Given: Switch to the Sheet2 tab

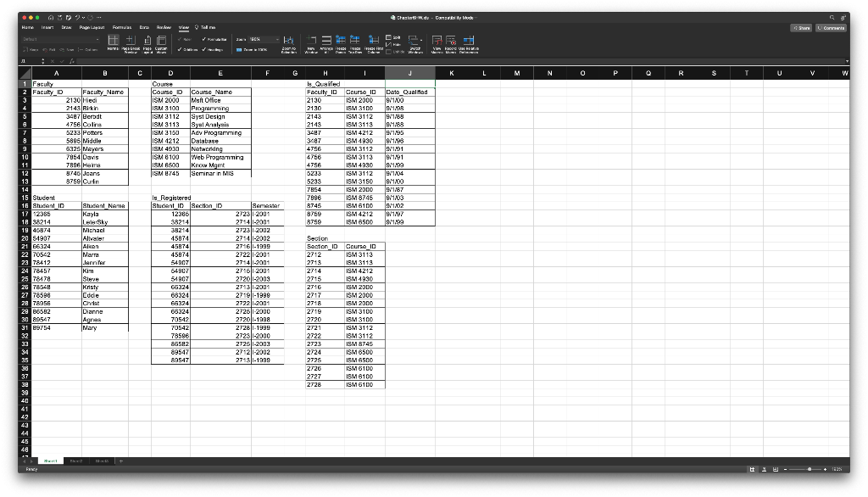Looking at the screenshot, I should (x=75, y=461).
